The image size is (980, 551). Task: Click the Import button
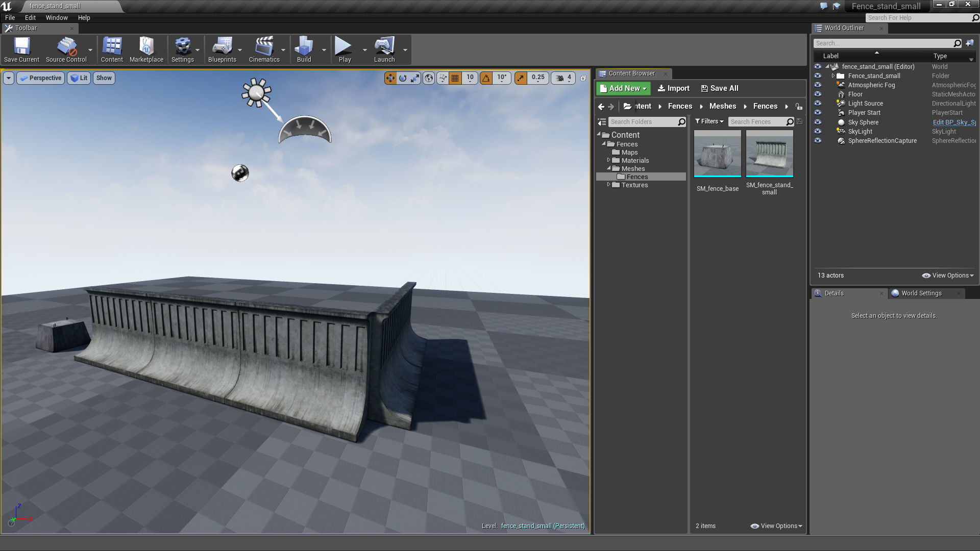coord(673,88)
